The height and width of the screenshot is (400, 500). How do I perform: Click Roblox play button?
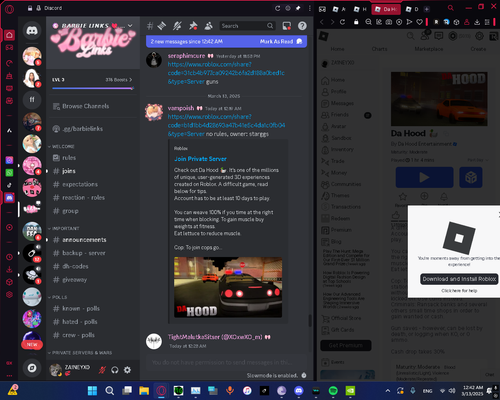424,177
